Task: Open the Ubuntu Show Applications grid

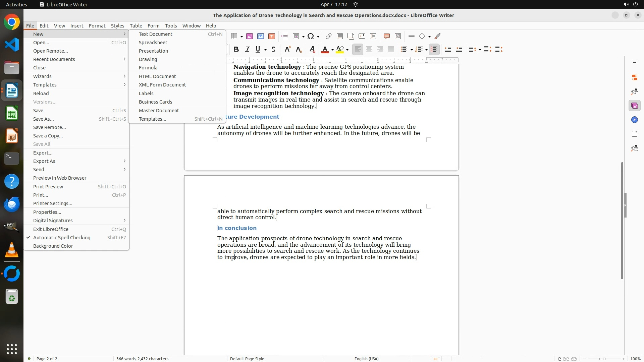Action: click(12, 349)
